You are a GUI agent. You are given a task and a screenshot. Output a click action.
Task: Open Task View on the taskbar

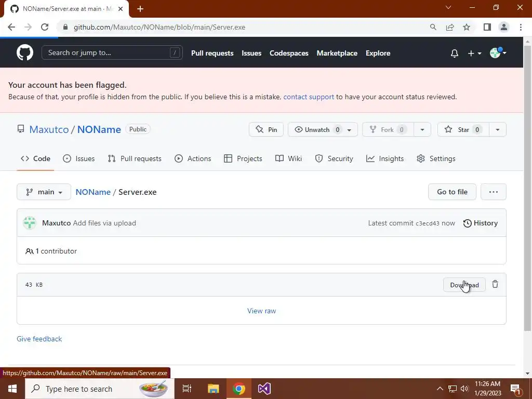pyautogui.click(x=187, y=389)
